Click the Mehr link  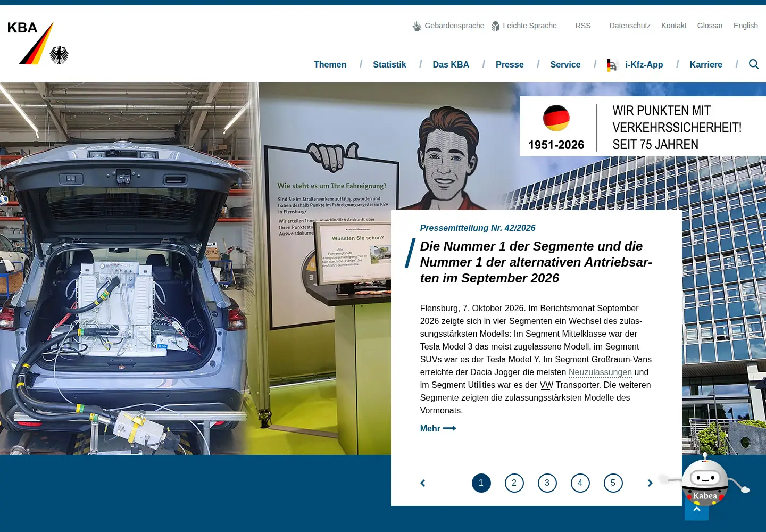(438, 428)
